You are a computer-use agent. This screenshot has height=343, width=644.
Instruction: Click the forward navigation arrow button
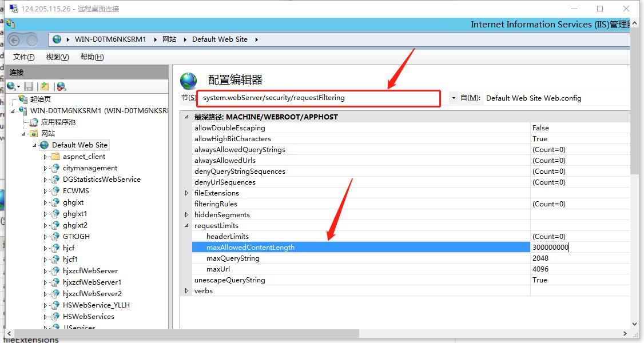(32, 40)
